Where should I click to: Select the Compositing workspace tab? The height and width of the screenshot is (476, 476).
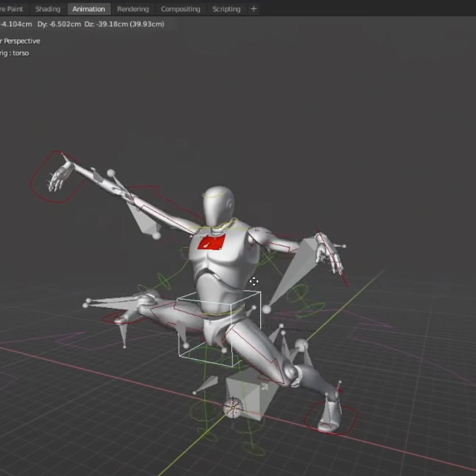(x=180, y=9)
